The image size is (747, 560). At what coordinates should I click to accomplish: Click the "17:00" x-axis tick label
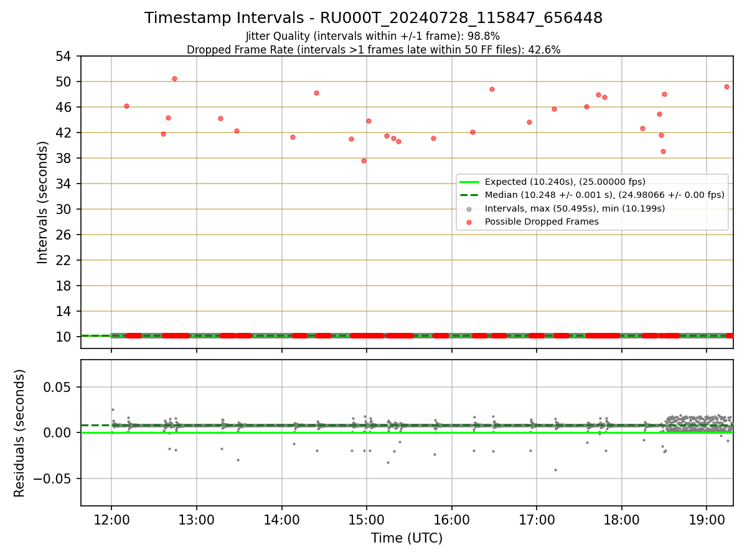click(537, 520)
